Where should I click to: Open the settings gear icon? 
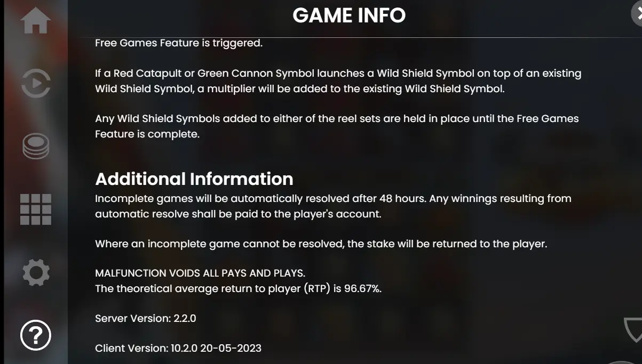(36, 273)
